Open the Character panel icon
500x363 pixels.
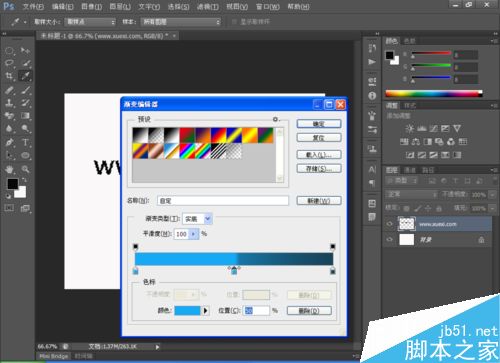[372, 169]
